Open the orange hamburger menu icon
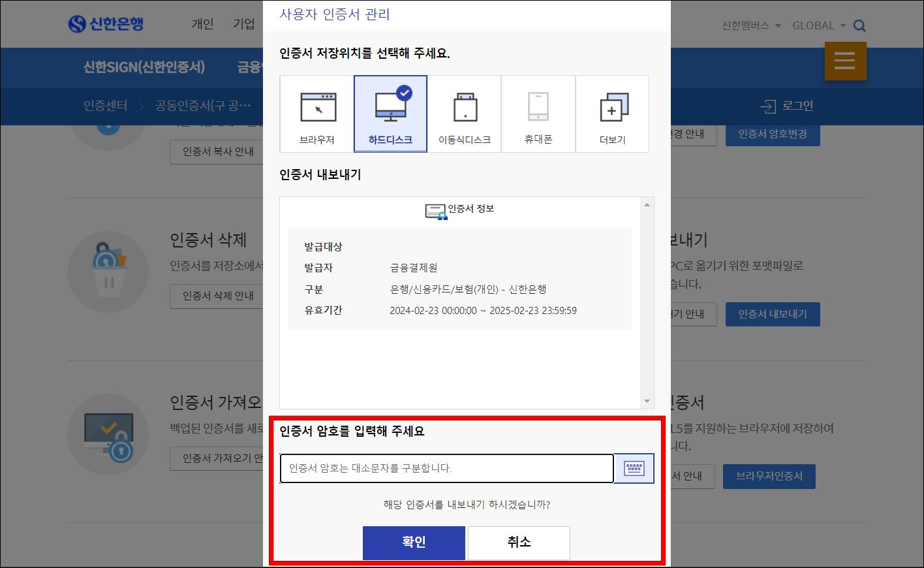The image size is (924, 568). [845, 61]
